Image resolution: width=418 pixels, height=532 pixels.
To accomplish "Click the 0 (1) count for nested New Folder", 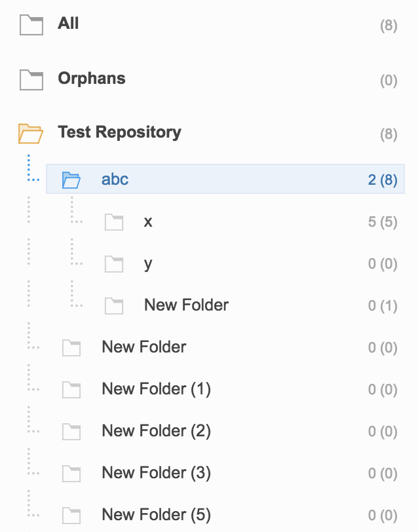I will [x=383, y=306].
